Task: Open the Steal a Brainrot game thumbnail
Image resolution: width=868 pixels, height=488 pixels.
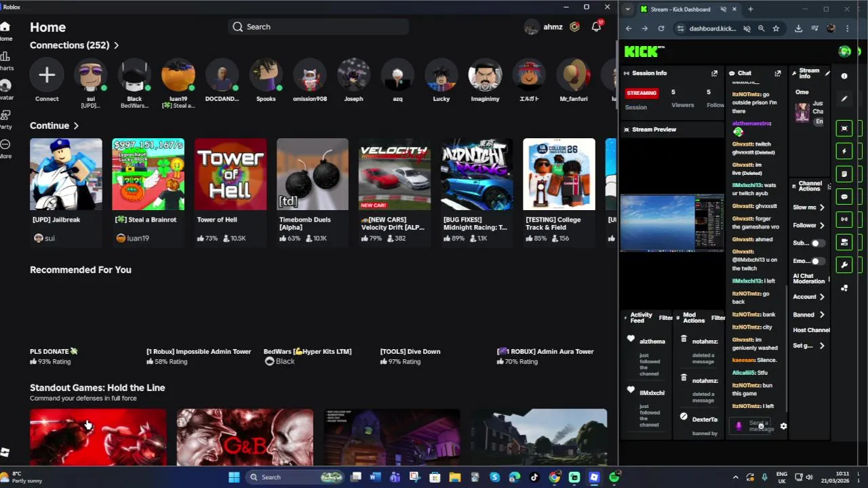Action: coord(148,174)
